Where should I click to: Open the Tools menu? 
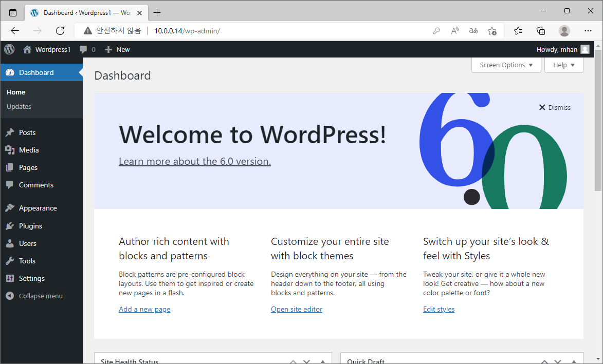(42, 261)
